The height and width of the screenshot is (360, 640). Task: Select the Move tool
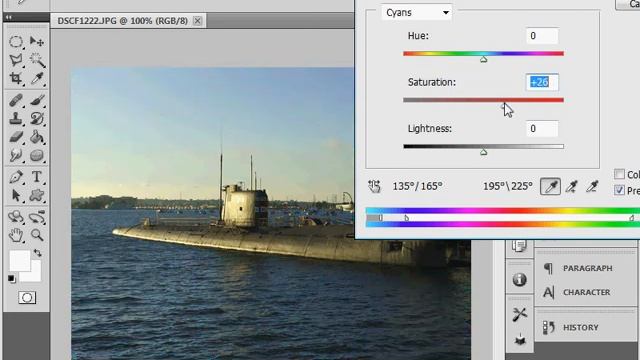pos(37,41)
